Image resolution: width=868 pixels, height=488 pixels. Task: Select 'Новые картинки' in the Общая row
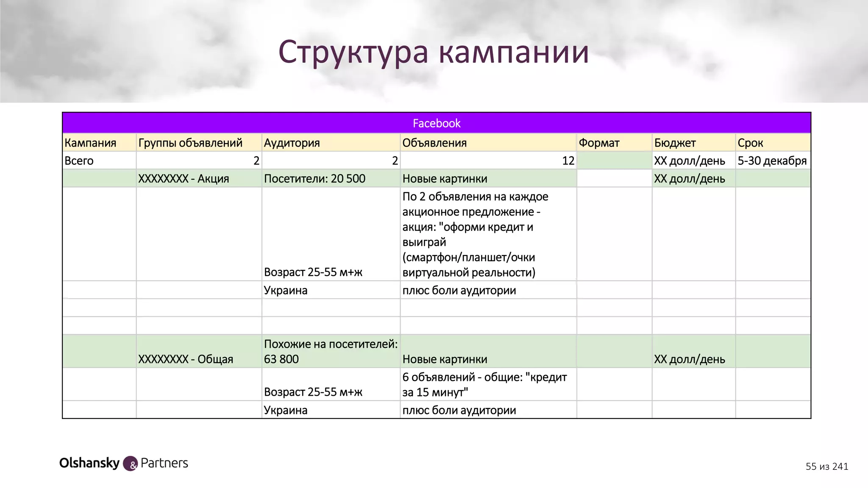488,351
